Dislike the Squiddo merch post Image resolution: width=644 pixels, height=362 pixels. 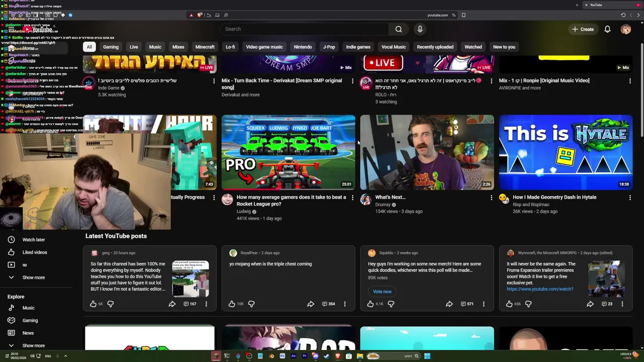pyautogui.click(x=391, y=304)
